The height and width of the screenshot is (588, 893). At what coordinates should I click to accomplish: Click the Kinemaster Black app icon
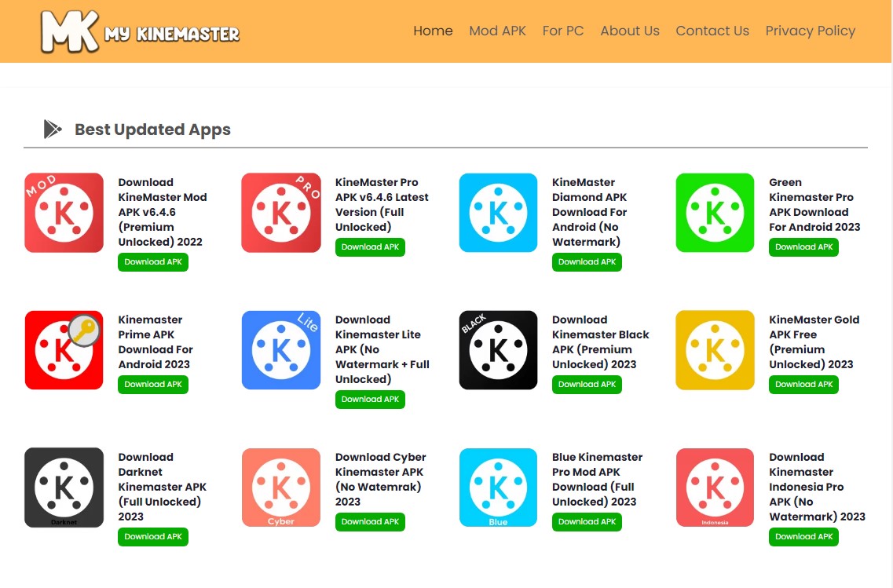pyautogui.click(x=498, y=350)
